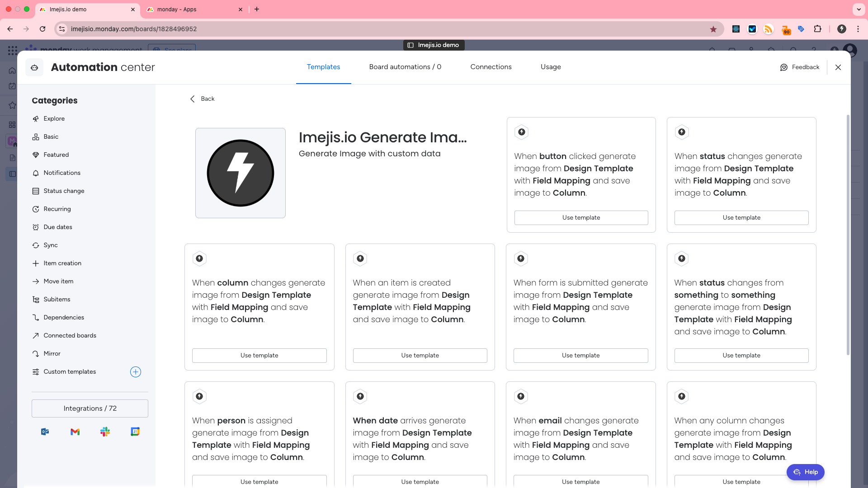
Task: Click the Dependencies icon
Action: [36, 318]
